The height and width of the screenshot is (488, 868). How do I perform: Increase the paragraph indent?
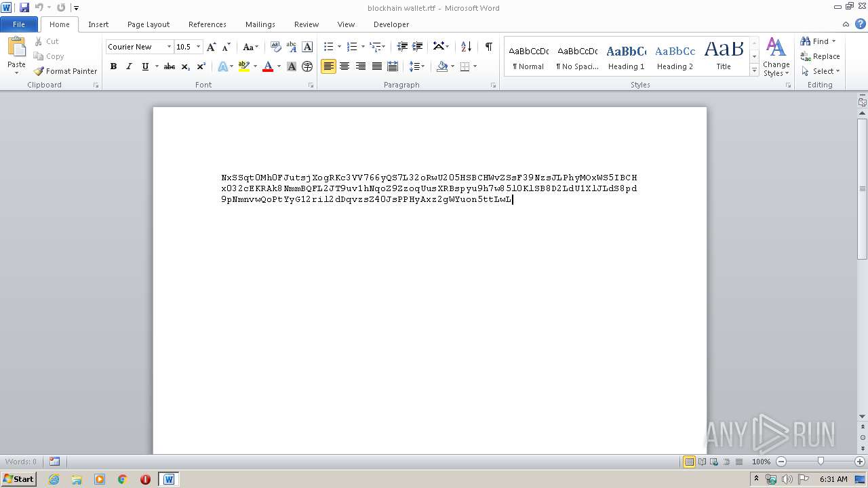(418, 47)
